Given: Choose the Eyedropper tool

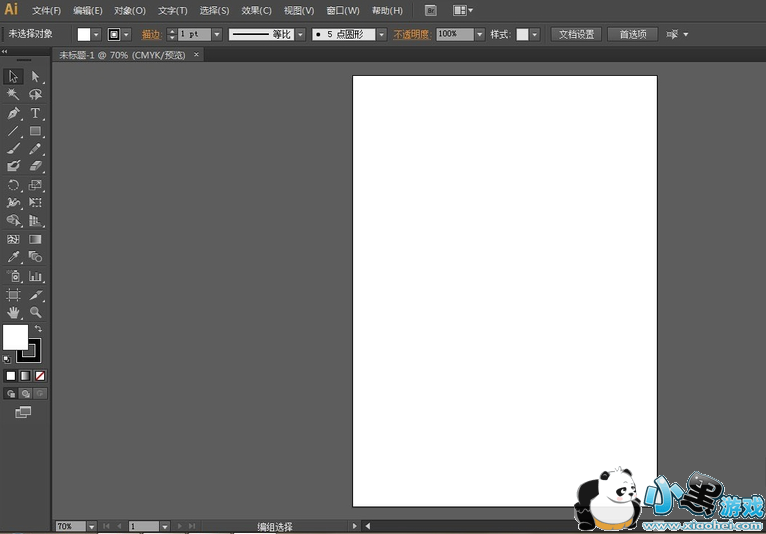Looking at the screenshot, I should pos(14,258).
